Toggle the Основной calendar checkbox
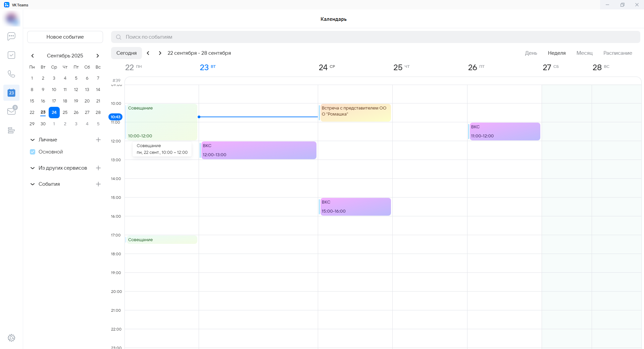The width and height of the screenshot is (644, 349). pyautogui.click(x=33, y=152)
